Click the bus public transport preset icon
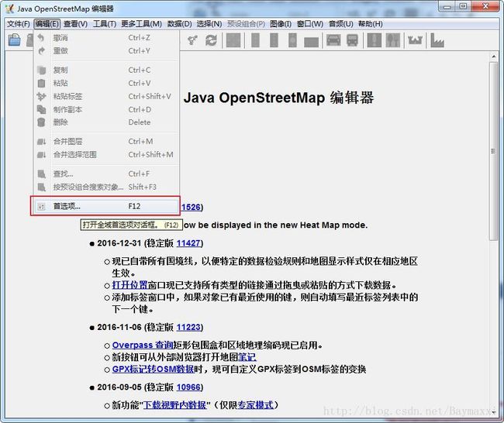Viewport: 504px width, 423px height. click(x=352, y=40)
